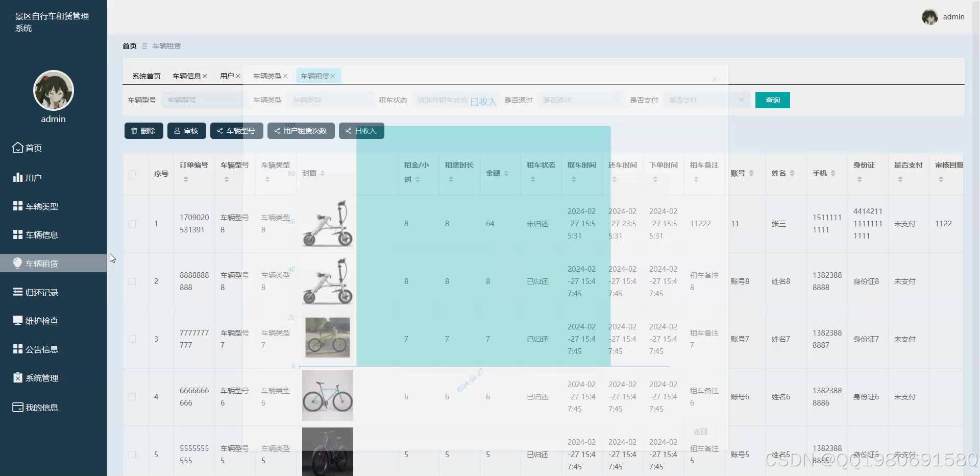
Task: Select the 系统首页 tab
Action: [x=146, y=76]
